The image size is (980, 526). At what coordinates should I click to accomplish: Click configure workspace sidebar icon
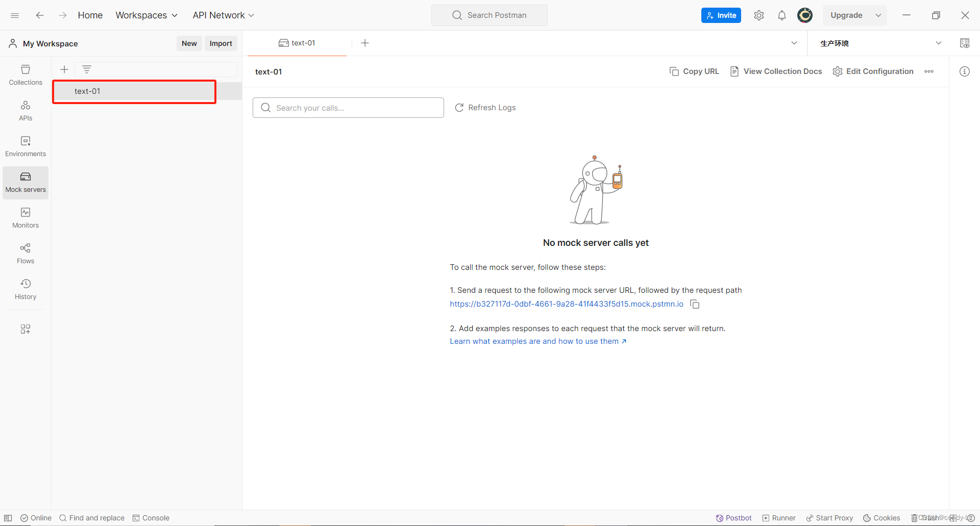point(26,329)
